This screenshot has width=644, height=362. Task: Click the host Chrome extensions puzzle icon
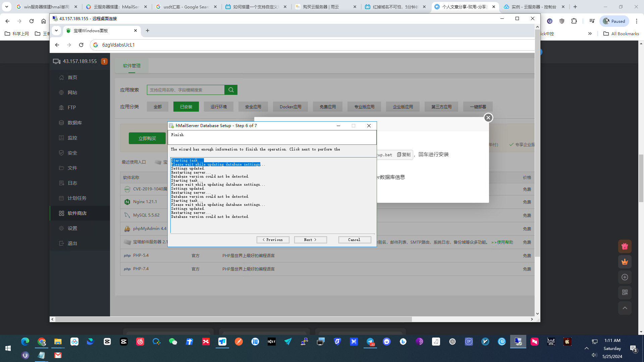(574, 21)
